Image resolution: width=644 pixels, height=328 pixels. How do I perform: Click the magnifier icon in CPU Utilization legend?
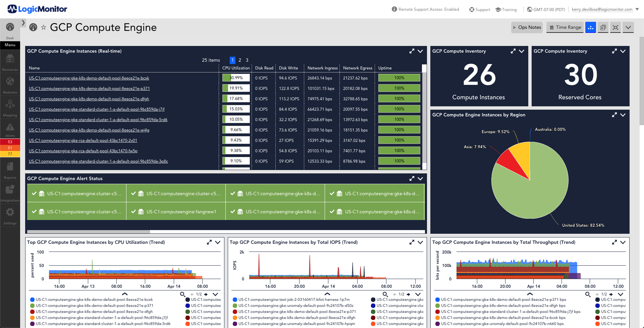(182, 294)
